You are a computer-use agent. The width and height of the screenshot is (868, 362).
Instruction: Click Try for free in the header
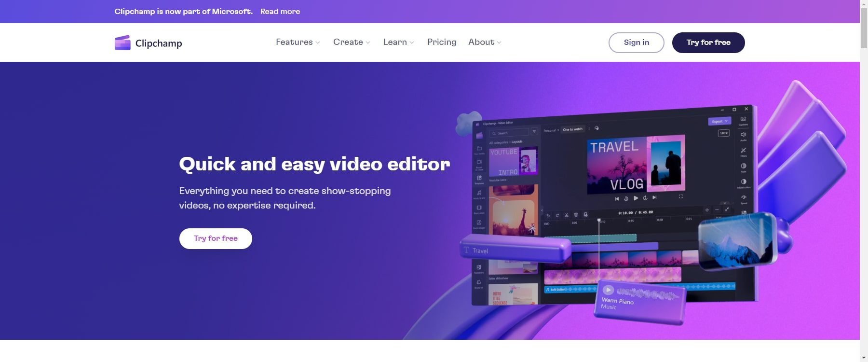tap(708, 42)
